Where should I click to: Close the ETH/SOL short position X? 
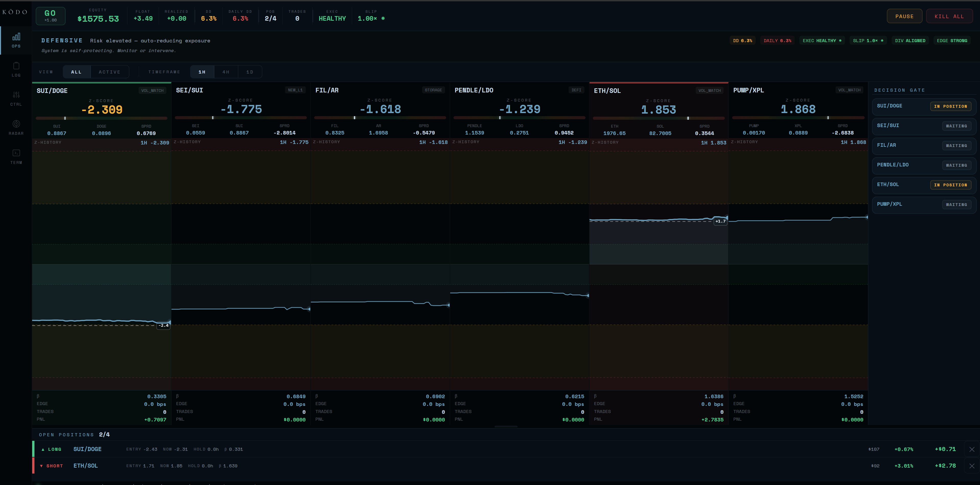tap(972, 466)
